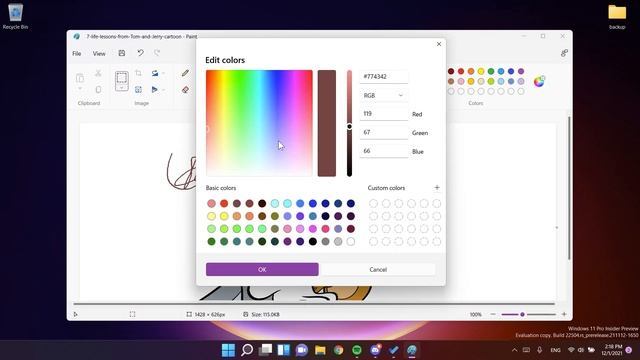Click the Paste clipboard icon
The height and width of the screenshot is (360, 640).
[x=80, y=78]
